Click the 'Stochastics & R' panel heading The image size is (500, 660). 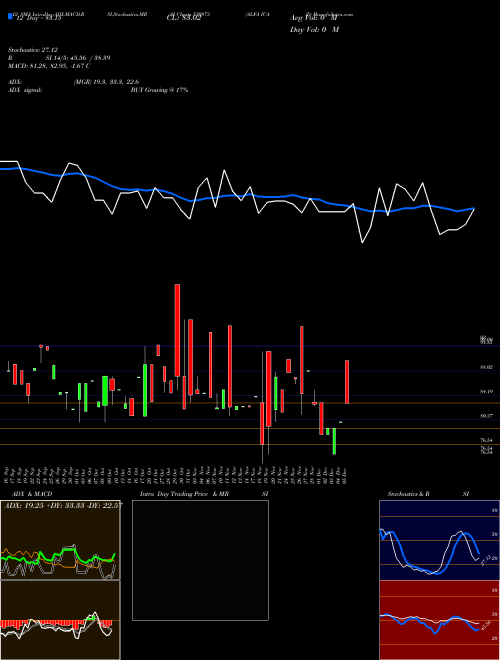click(409, 494)
